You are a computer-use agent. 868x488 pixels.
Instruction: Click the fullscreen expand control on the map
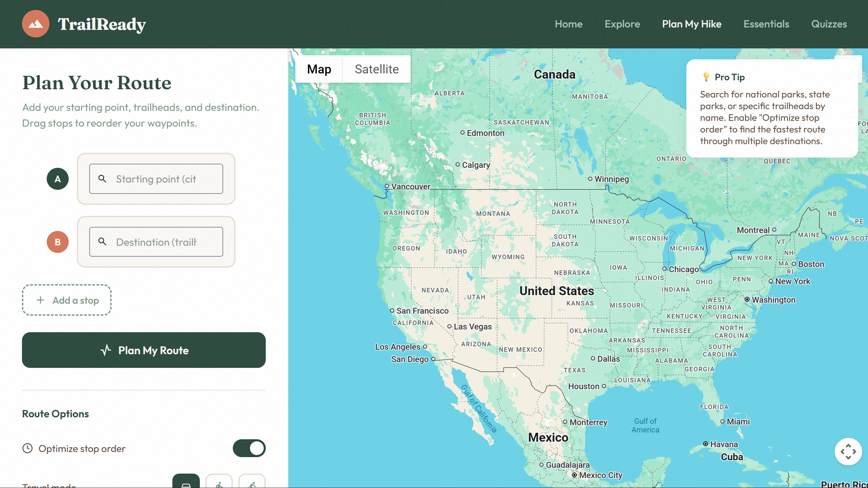848,451
